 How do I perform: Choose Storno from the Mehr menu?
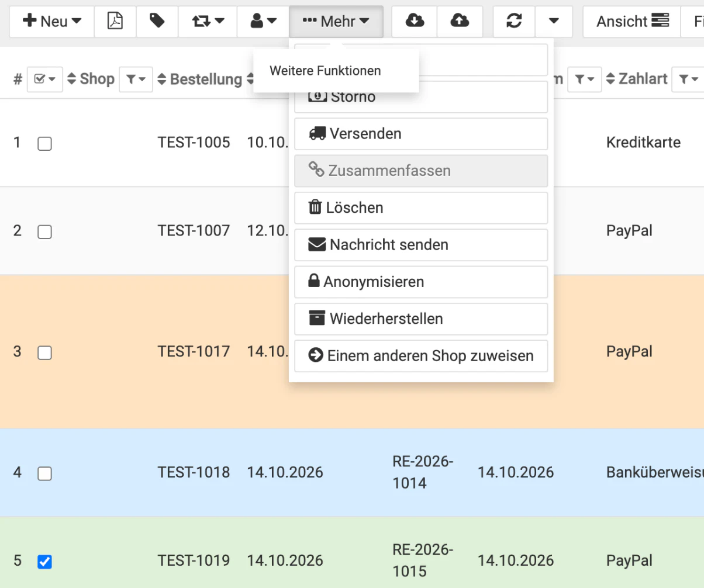pos(421,97)
